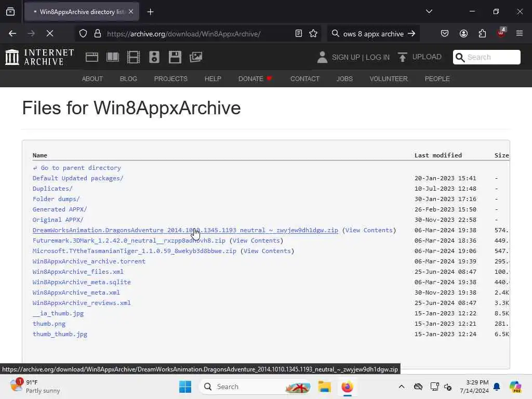Image resolution: width=532 pixels, height=399 pixels.
Task: Open the PEOPLE menu item
Action: [x=437, y=79]
